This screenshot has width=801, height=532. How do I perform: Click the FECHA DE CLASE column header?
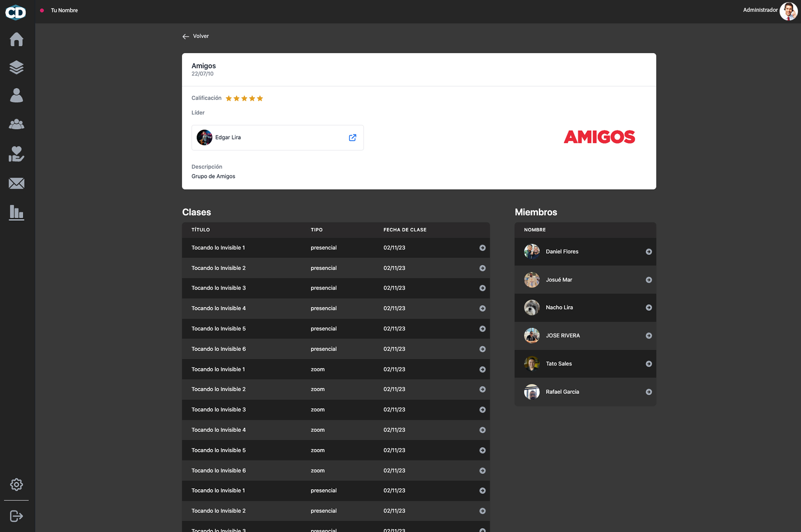405,230
